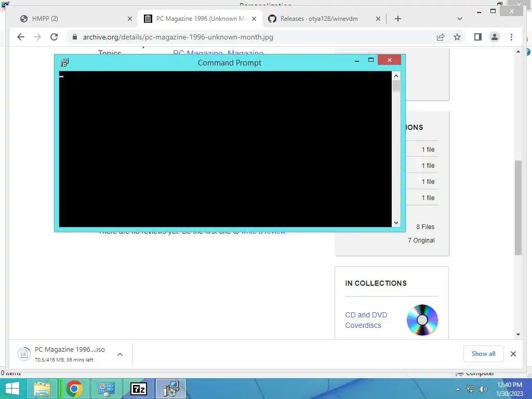Switch to PC Magazine 1996 tab

pos(199,19)
